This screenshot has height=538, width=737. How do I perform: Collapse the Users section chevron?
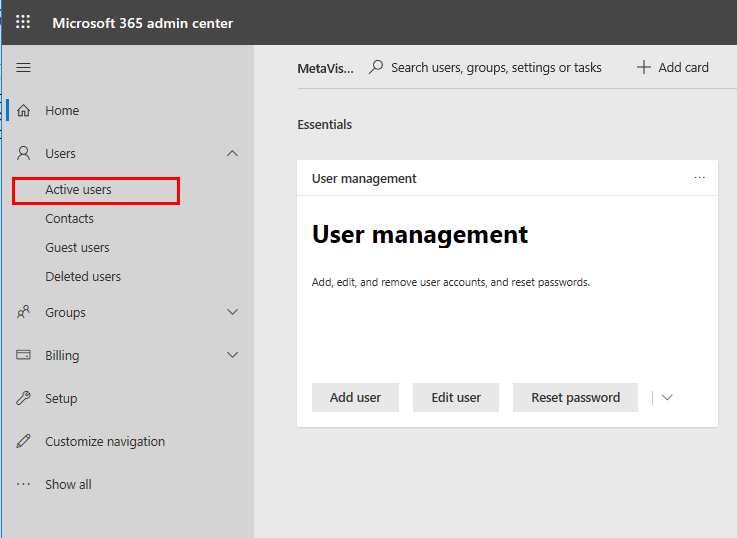tap(233, 154)
